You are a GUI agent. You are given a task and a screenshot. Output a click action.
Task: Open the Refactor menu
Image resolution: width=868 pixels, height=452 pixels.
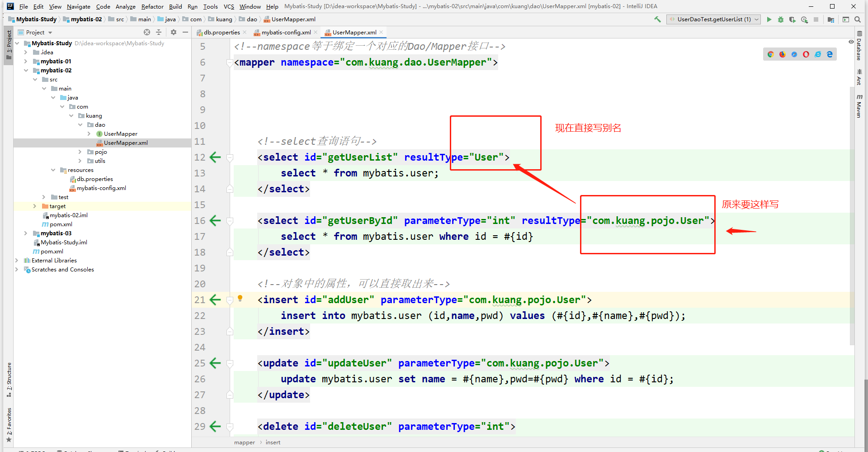click(152, 6)
